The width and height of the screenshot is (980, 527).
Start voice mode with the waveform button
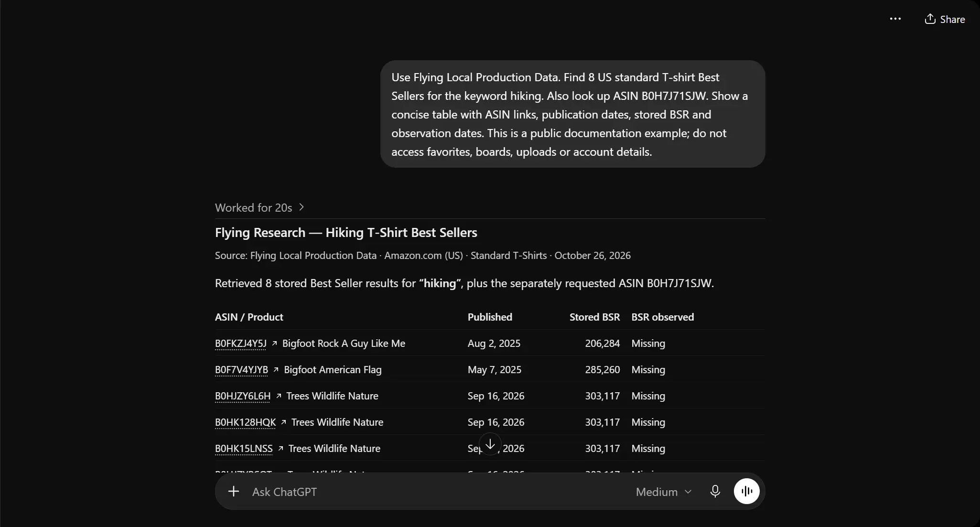click(746, 491)
